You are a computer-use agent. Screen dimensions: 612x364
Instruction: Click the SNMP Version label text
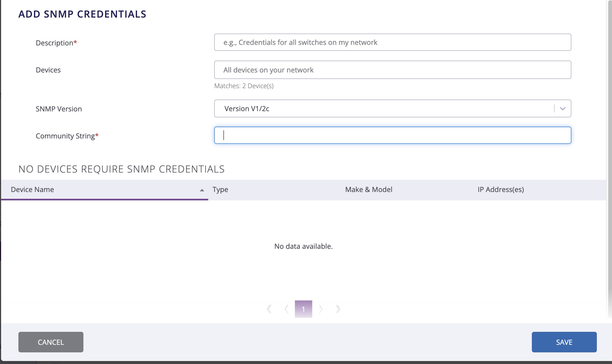pyautogui.click(x=59, y=109)
